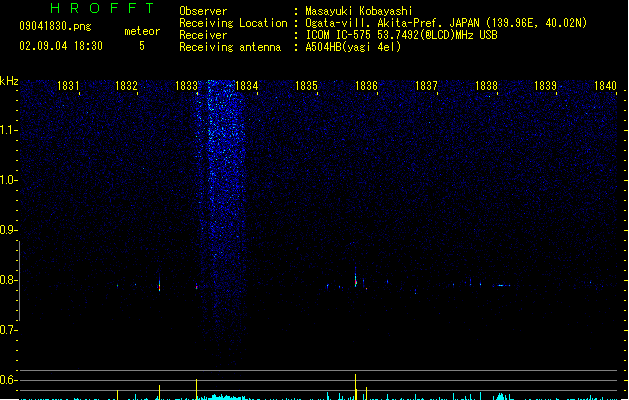This screenshot has width=629, height=400.
Task: Click the meteor label
Action: 142,31
